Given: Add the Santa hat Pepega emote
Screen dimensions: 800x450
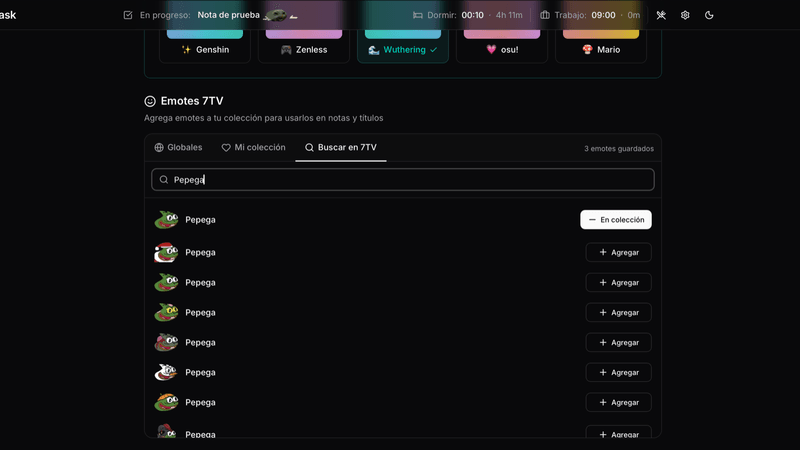Looking at the screenshot, I should point(618,253).
